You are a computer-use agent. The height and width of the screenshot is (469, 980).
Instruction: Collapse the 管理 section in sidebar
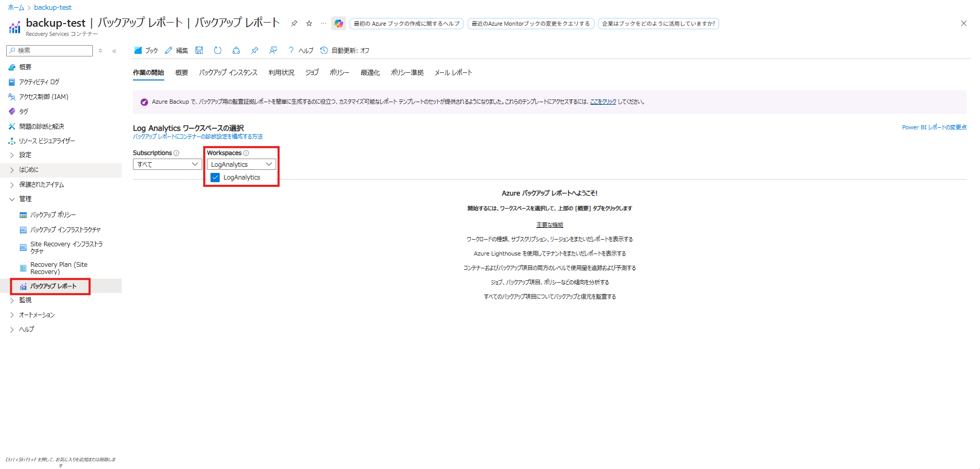coord(25,199)
